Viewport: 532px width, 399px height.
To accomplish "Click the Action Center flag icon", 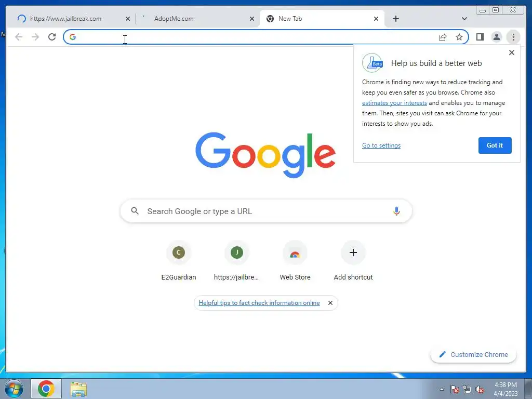I will tap(454, 390).
